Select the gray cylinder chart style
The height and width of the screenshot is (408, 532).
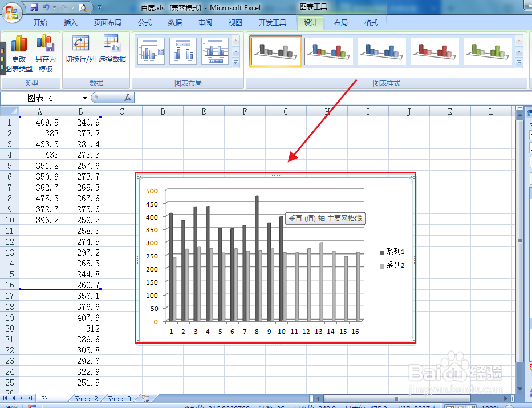(x=275, y=51)
